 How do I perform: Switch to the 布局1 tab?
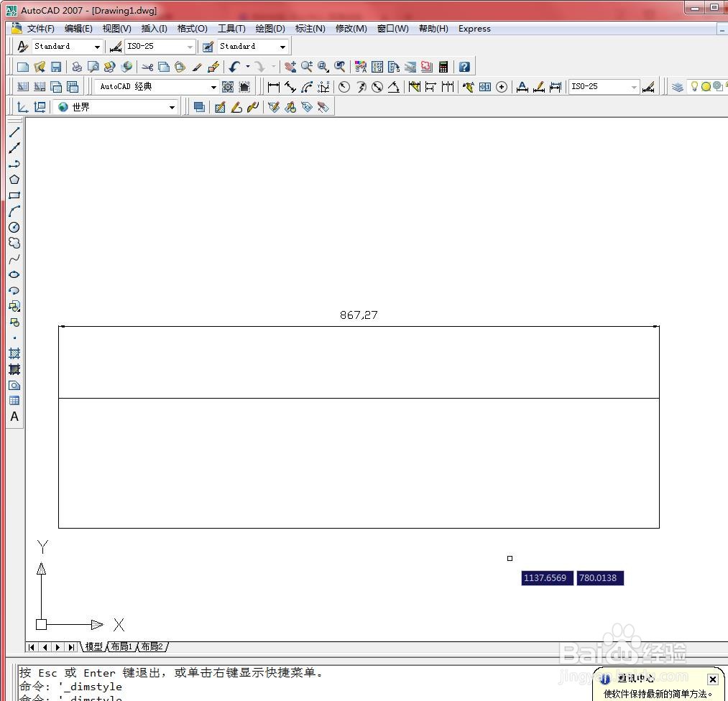(x=121, y=646)
